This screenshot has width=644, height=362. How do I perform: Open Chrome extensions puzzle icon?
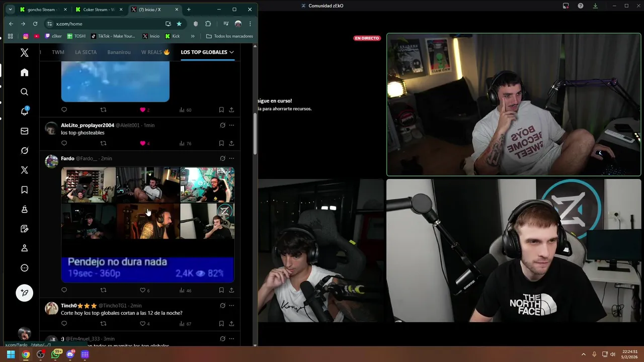208,24
